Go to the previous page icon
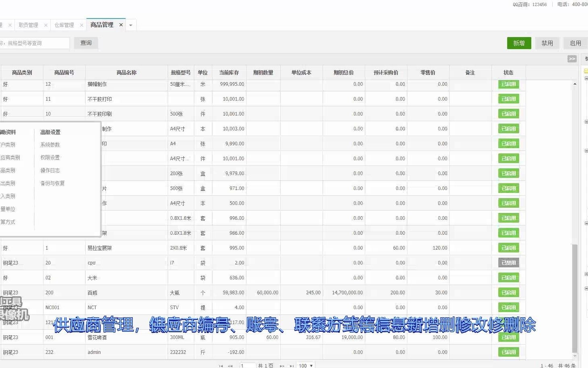This screenshot has width=588, height=368. pos(230,366)
